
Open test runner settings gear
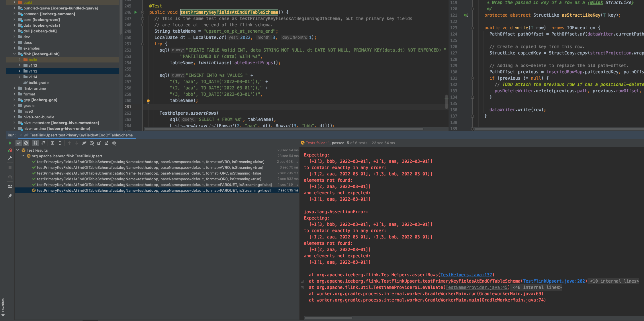[x=114, y=143]
